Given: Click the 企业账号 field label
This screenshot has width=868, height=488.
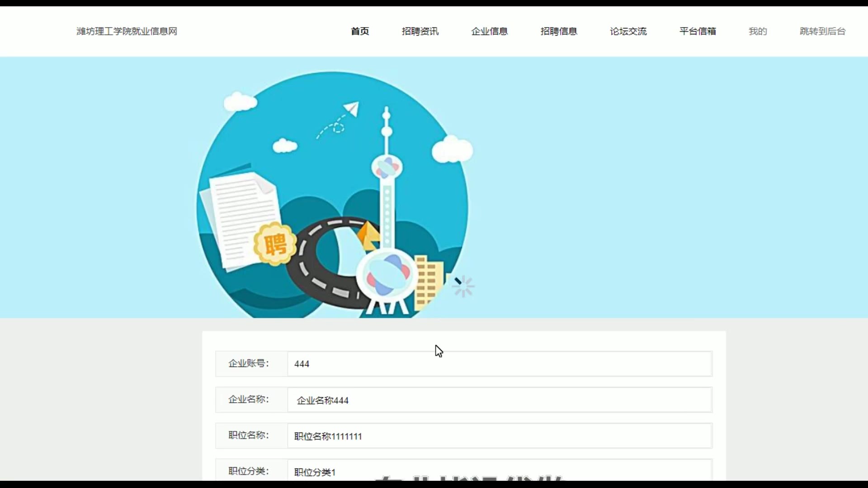Looking at the screenshot, I should tap(249, 364).
